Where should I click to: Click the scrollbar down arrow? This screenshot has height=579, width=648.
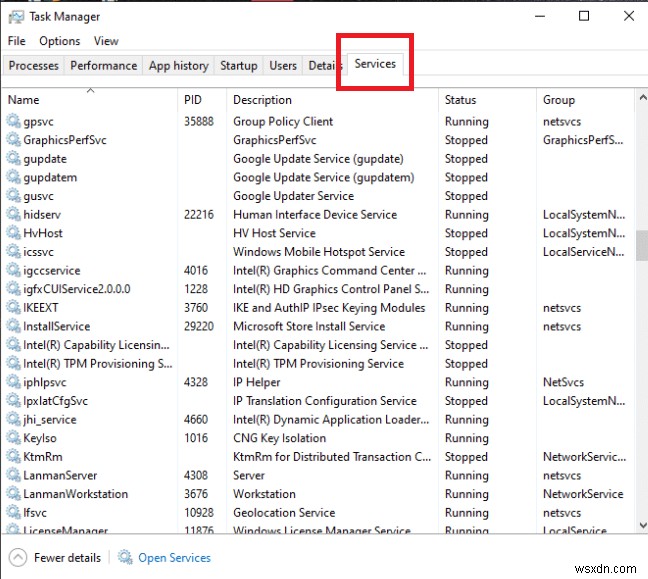pyautogui.click(x=643, y=525)
